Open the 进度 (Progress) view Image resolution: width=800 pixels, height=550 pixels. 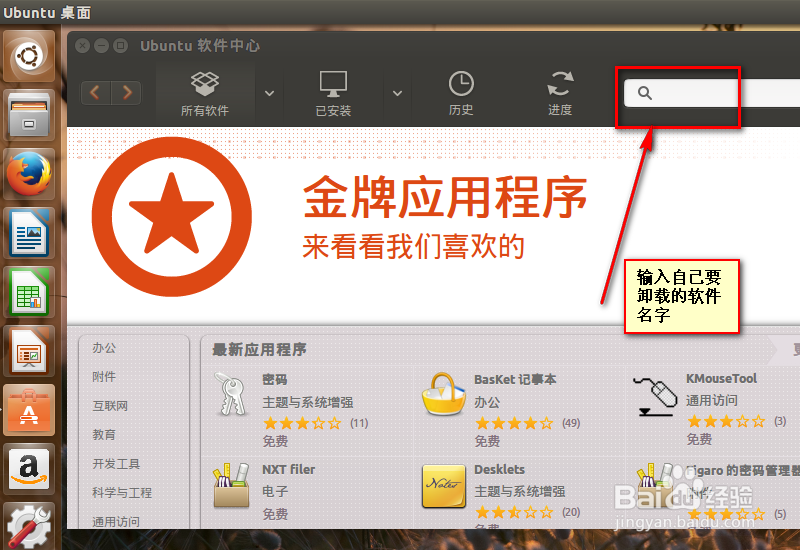(x=560, y=94)
